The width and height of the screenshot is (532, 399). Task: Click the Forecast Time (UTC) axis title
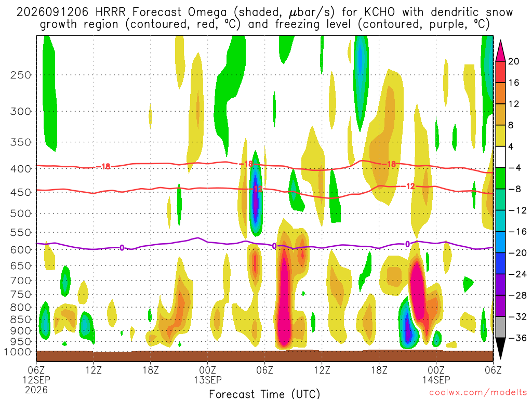264,394
